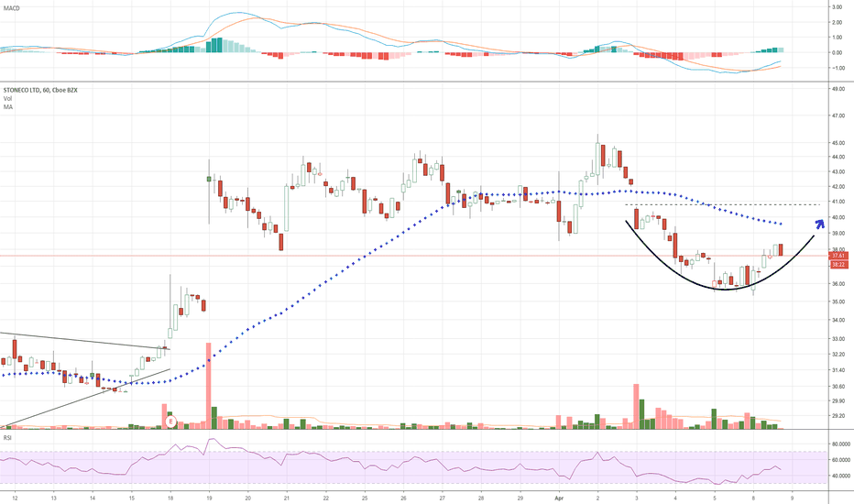Click the MACD scale value 0.00
This screenshot has height=504, width=854.
pyautogui.click(x=838, y=53)
